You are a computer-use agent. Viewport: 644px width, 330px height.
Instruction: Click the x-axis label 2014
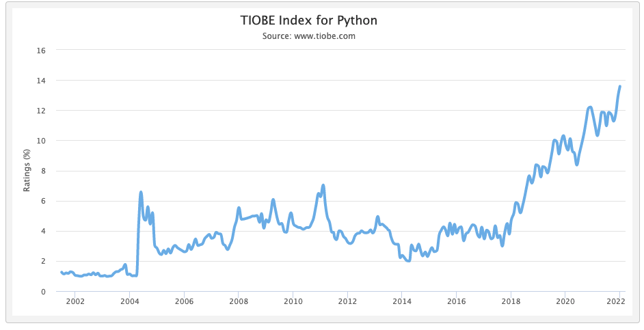click(x=402, y=301)
